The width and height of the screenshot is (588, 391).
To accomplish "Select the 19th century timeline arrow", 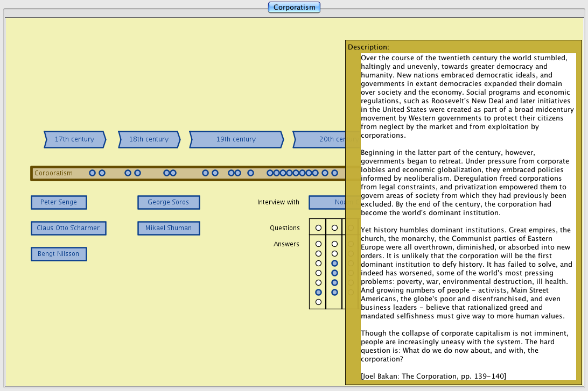I will pos(236,139).
